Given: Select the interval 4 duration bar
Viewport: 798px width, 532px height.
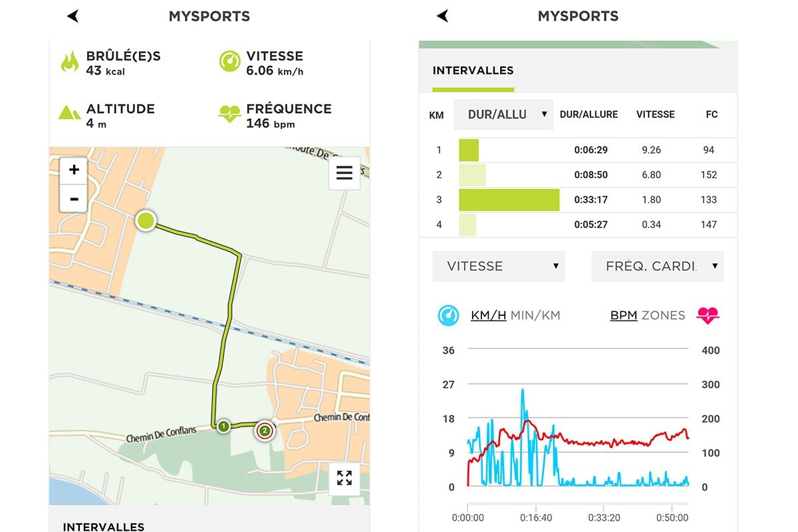Looking at the screenshot, I should click(467, 225).
